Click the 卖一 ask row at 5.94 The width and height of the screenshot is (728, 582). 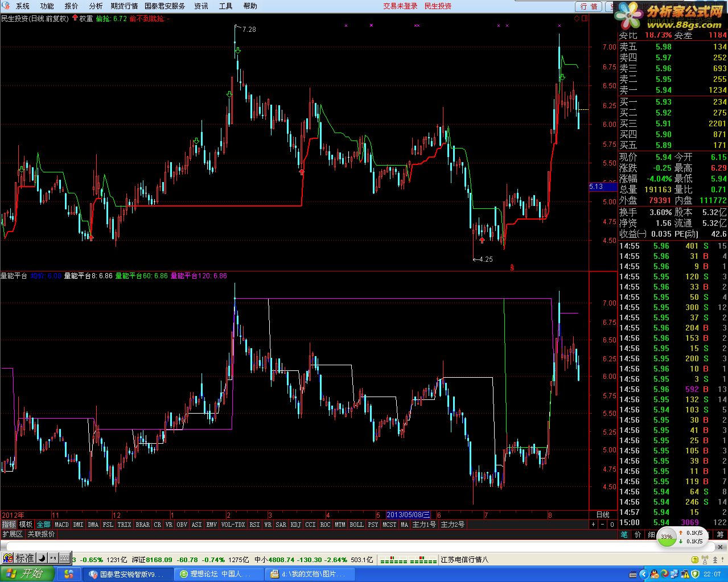673,90
